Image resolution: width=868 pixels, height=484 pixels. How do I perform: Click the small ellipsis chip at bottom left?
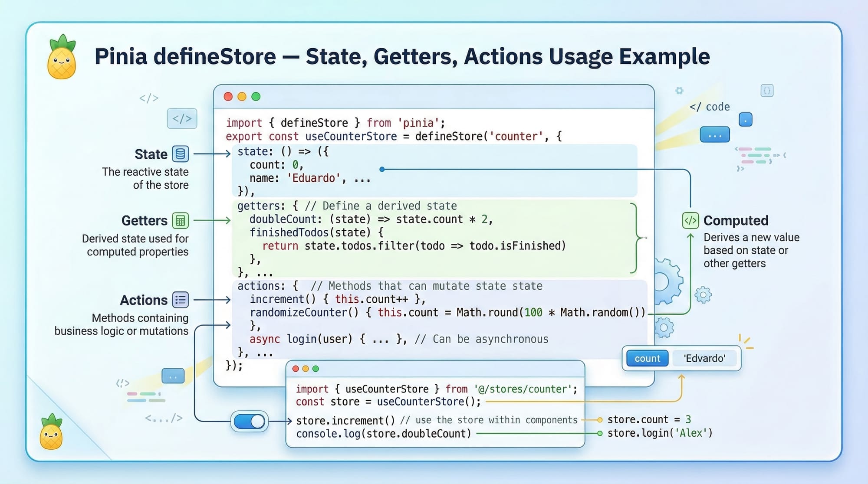pos(173,376)
